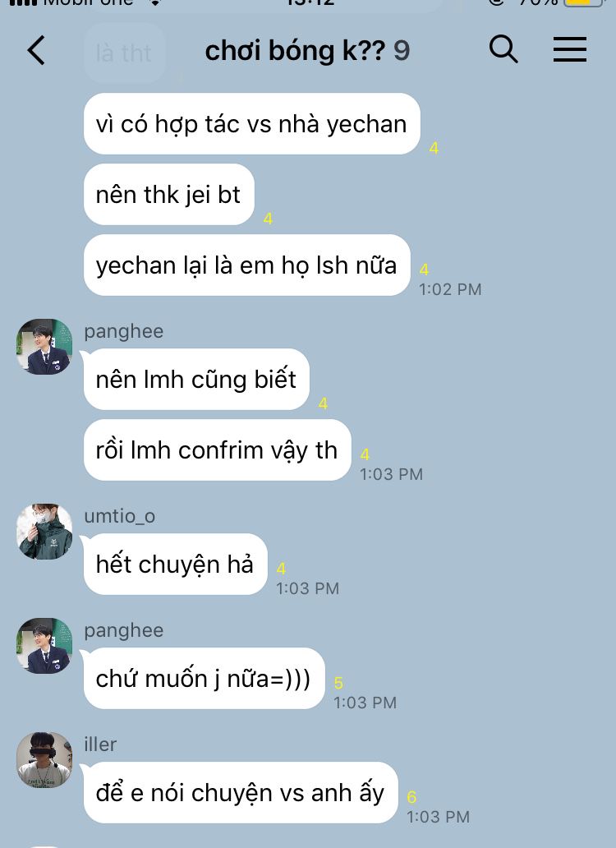616x848 pixels.
Task: Open chat search magnifier icon
Action: click(503, 49)
